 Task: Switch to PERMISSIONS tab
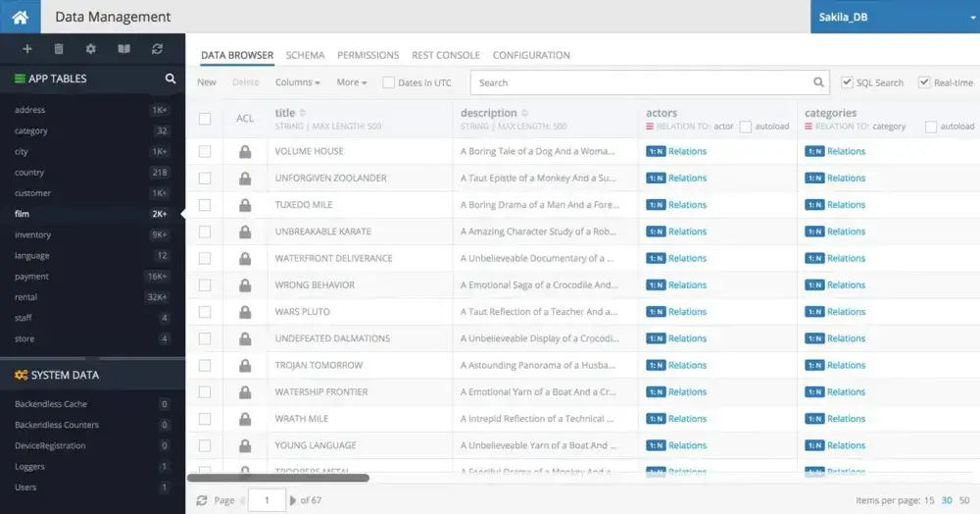368,55
